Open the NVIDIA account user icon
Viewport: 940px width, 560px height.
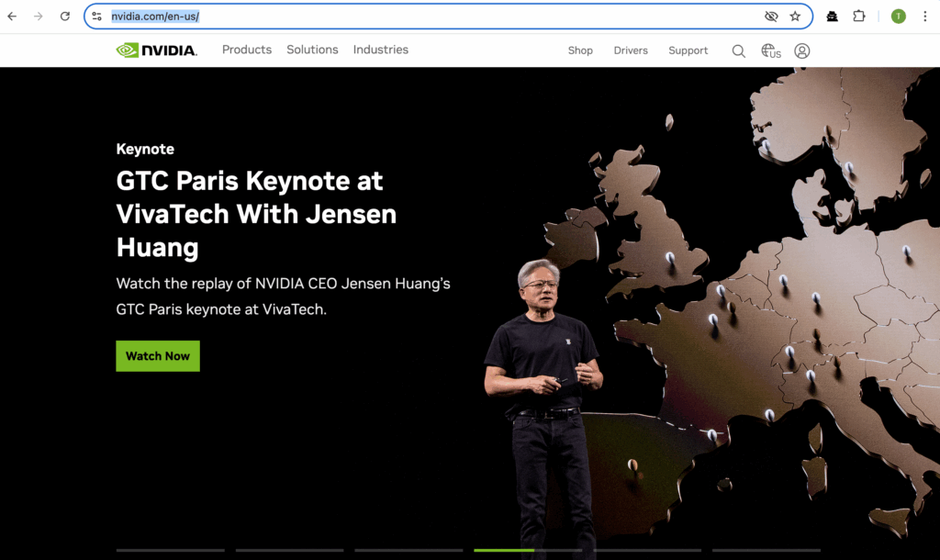coord(802,51)
